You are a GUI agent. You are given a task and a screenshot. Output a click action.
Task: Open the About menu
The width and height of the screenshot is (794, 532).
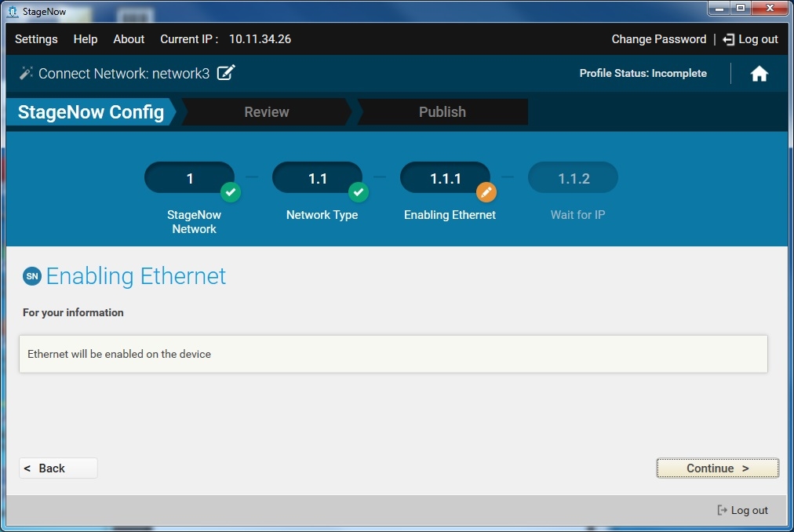coord(129,39)
